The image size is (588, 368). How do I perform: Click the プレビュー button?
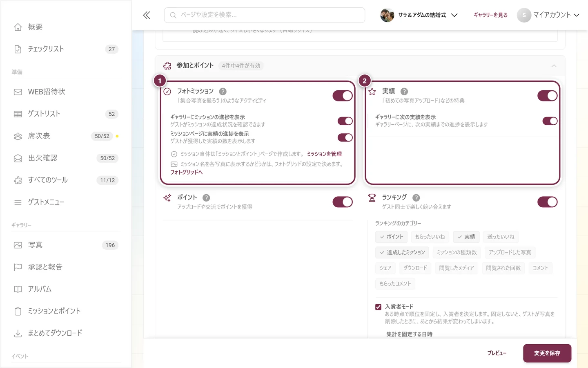[x=497, y=353]
